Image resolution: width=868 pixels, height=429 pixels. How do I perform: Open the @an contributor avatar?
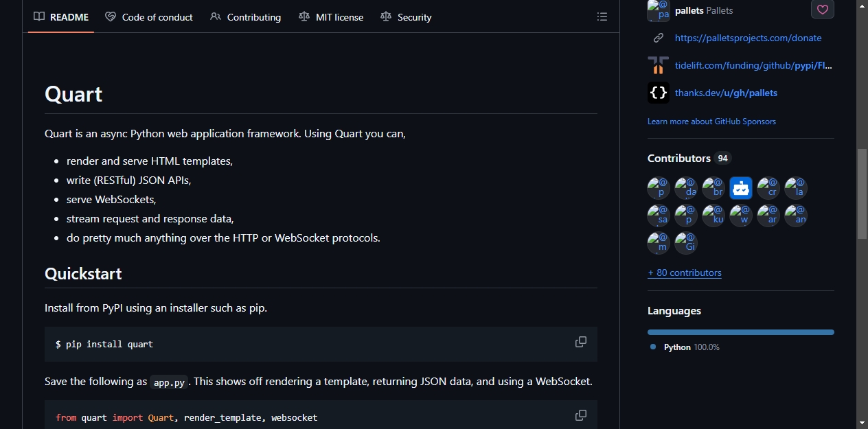click(796, 216)
